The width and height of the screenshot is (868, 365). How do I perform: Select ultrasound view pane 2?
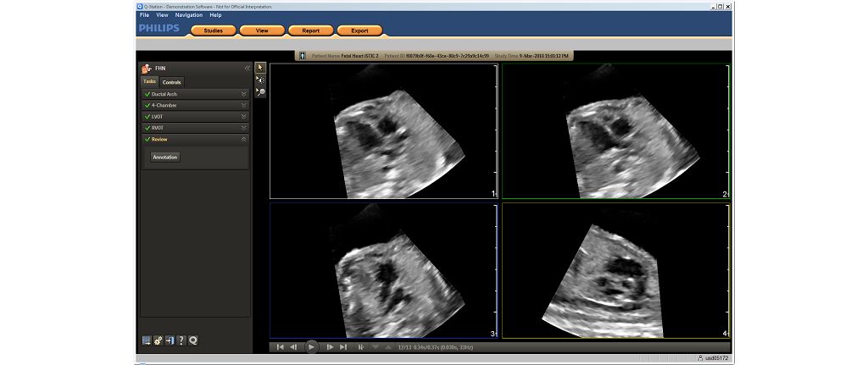[x=616, y=131]
